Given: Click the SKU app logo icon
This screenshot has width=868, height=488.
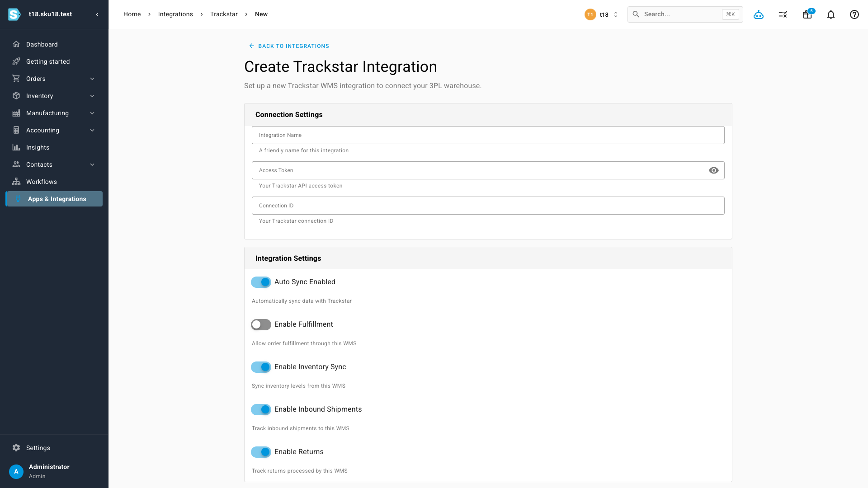Looking at the screenshot, I should point(14,14).
